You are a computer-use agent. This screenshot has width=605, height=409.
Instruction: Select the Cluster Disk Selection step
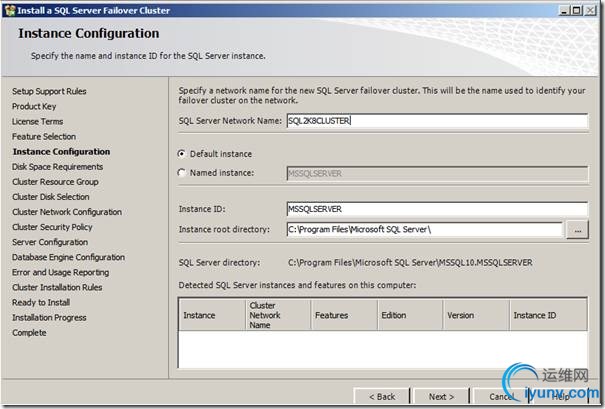click(51, 197)
